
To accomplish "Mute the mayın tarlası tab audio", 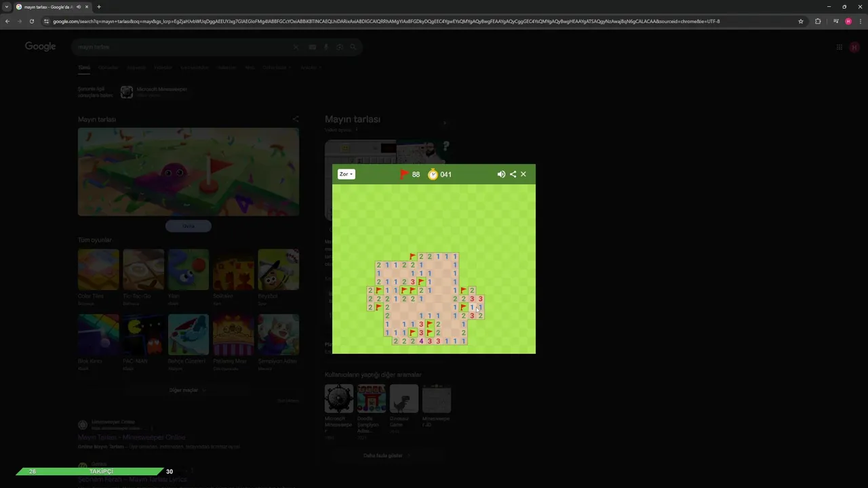I will (79, 7).
